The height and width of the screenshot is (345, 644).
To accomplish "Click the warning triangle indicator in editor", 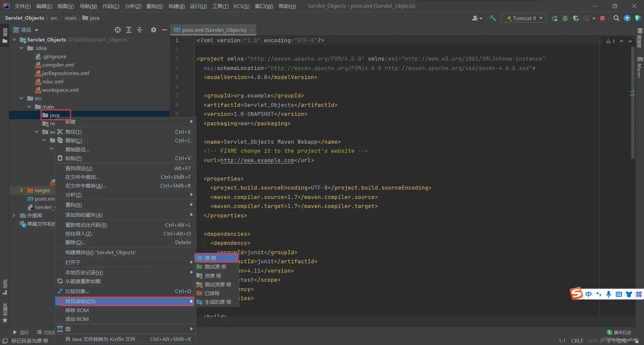I will pyautogui.click(x=610, y=41).
